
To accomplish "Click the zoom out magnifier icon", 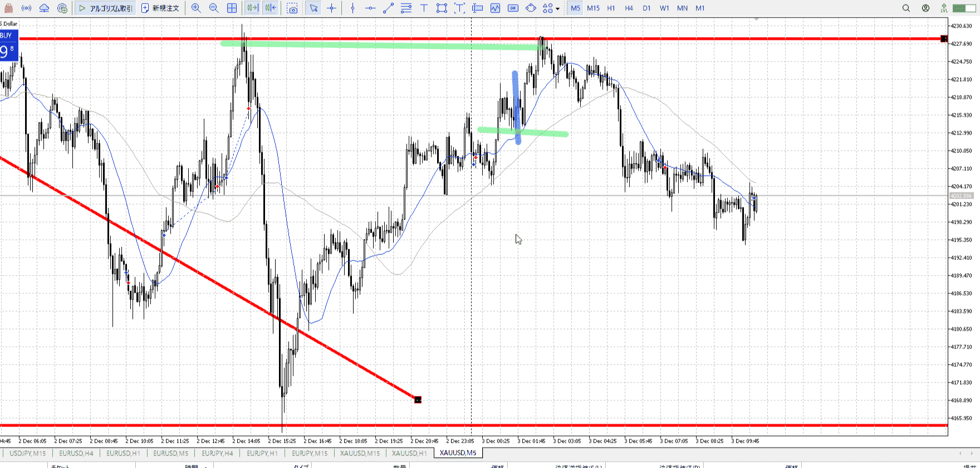I will coord(214,8).
